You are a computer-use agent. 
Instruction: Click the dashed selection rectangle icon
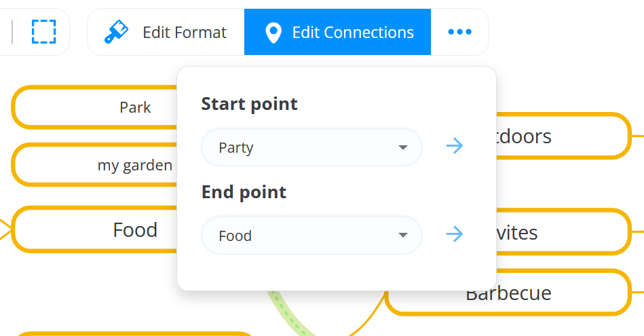point(43,32)
